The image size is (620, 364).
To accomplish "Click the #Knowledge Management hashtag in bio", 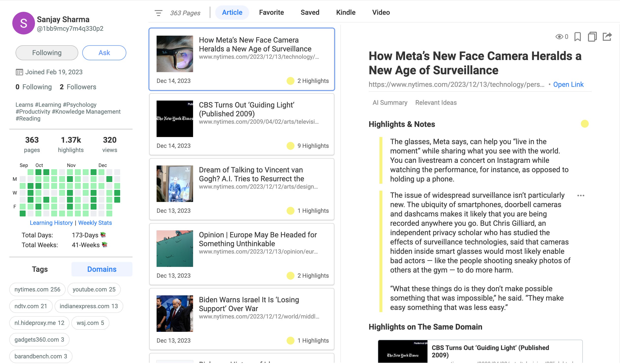I will point(86,112).
